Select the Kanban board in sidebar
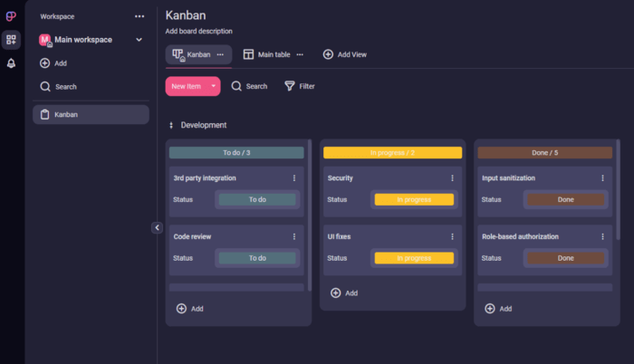 (91, 114)
